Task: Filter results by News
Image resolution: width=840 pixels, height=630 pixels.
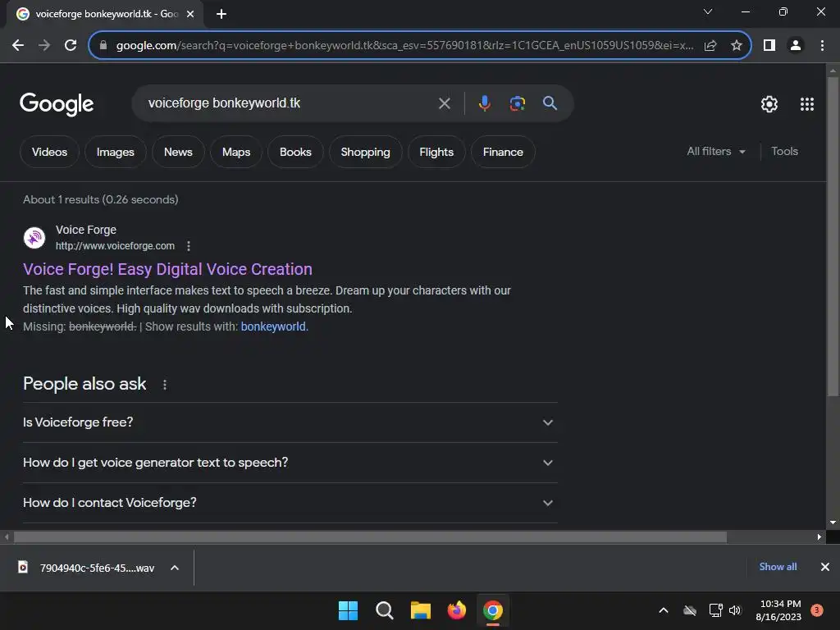Action: tap(178, 152)
